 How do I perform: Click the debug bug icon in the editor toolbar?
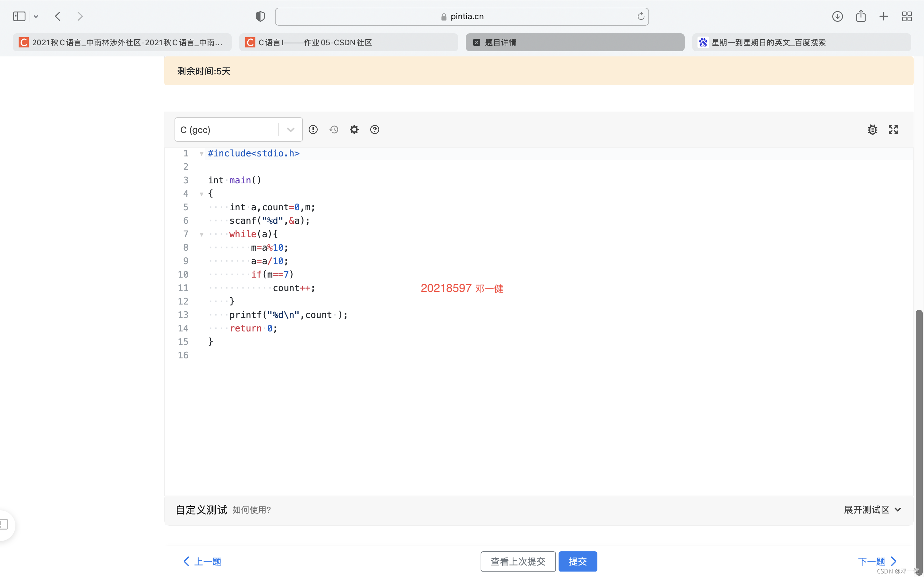coord(872,130)
